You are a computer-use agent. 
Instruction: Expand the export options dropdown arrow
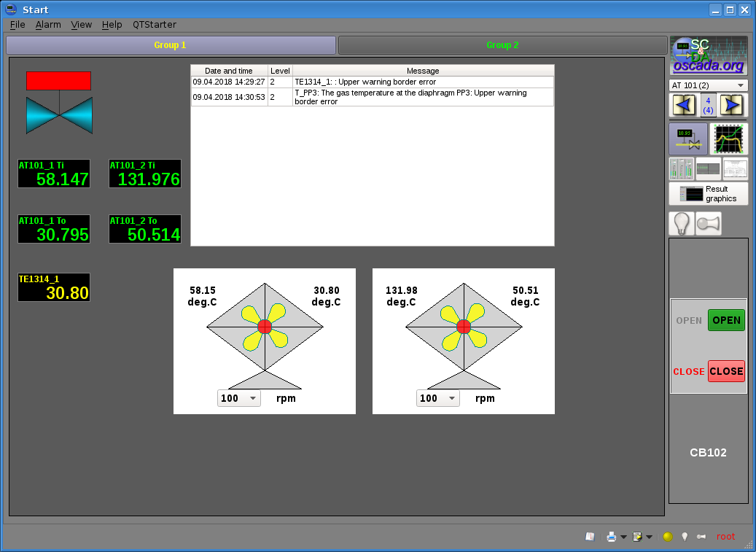649,537
